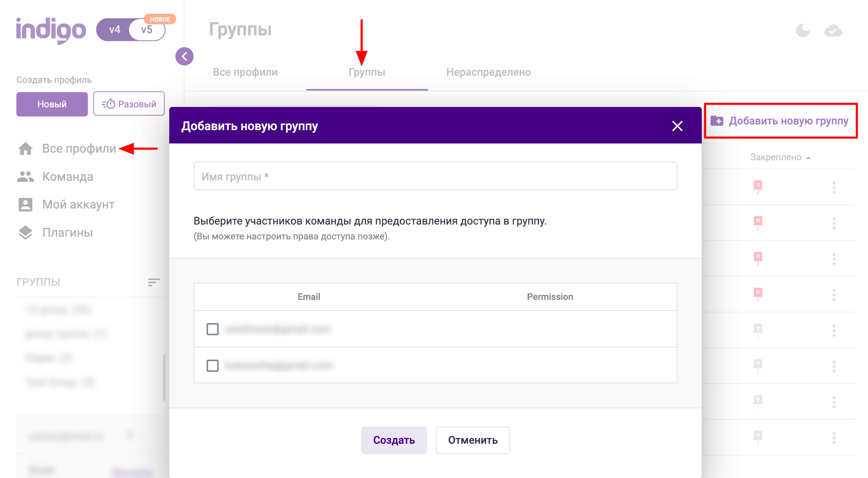Open the Нераспределено tab
This screenshot has height=478, width=868.
[488, 72]
